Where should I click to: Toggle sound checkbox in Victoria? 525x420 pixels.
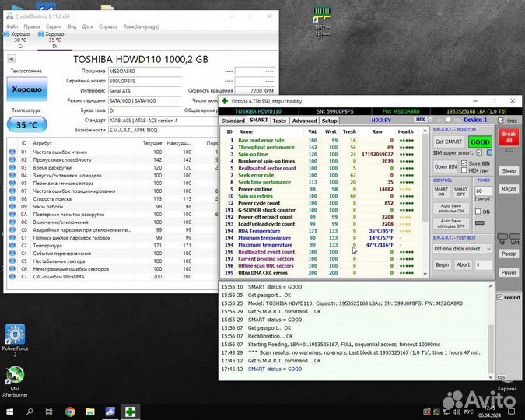[499, 297]
